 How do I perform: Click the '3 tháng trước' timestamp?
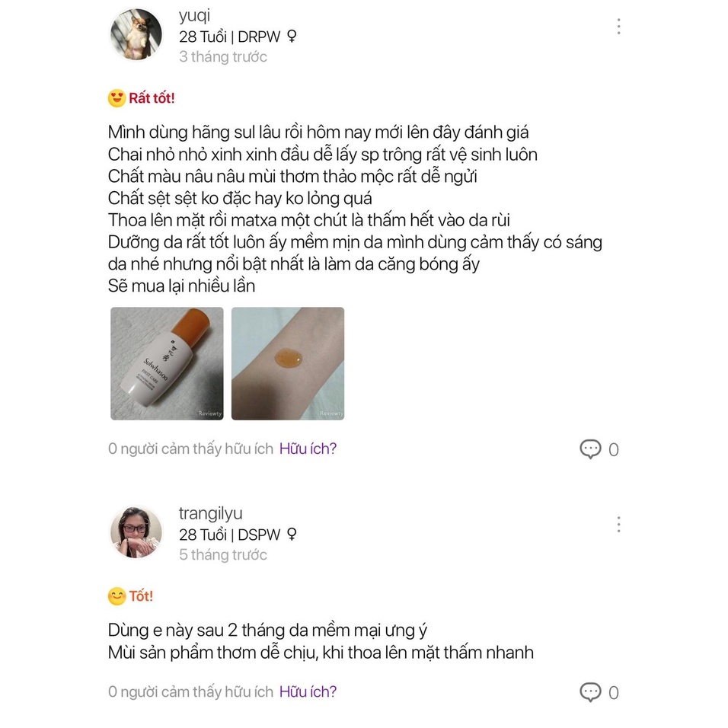[223, 57]
